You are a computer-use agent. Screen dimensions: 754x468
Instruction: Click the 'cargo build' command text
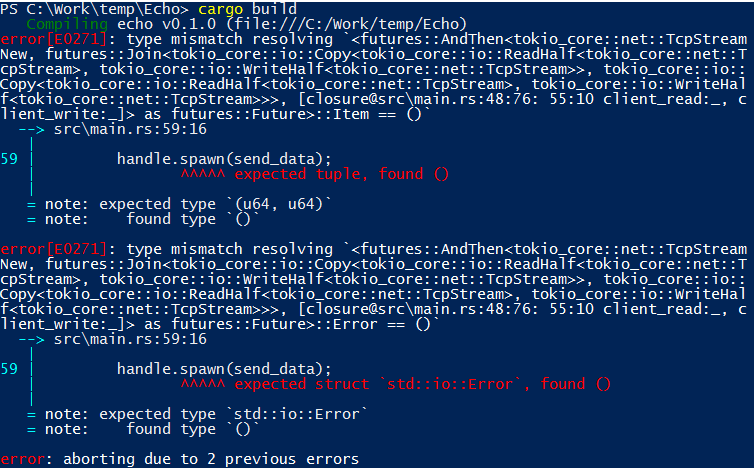tap(247, 9)
